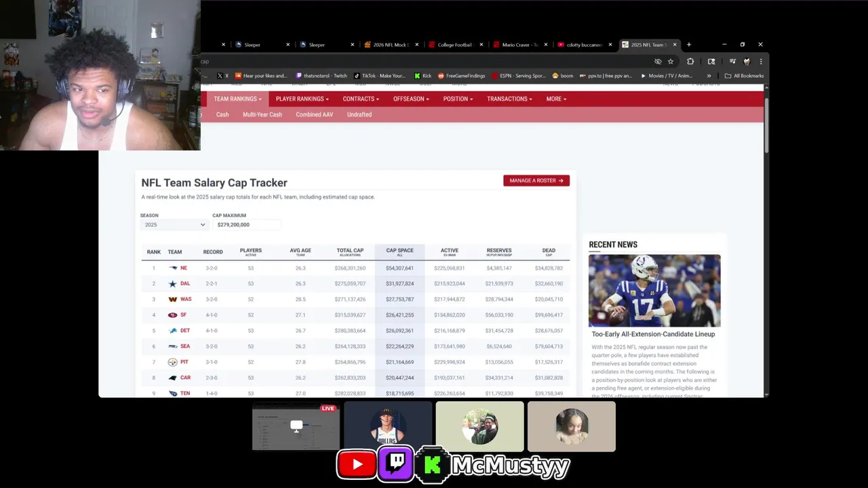Select the Undrafted submenu item

(x=359, y=115)
